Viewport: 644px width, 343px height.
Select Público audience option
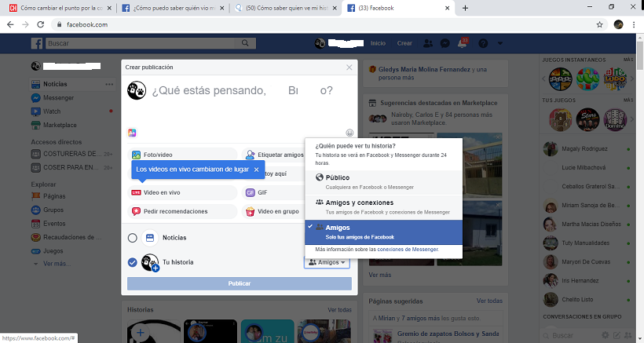click(383, 182)
